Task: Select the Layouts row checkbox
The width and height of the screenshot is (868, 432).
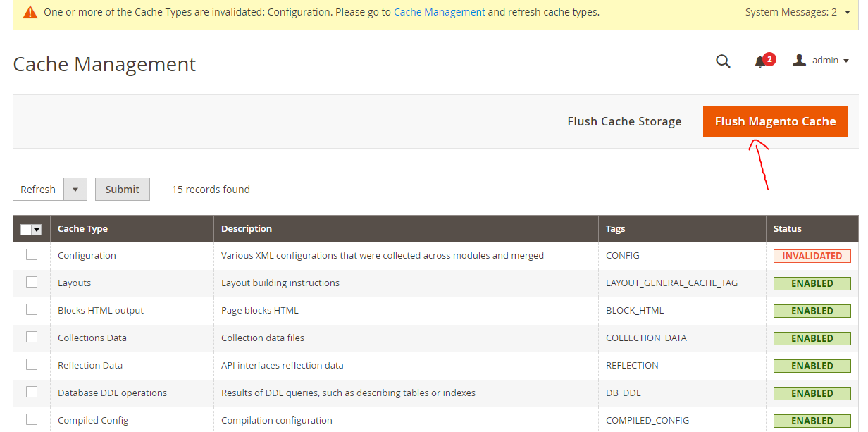Action: (32, 283)
